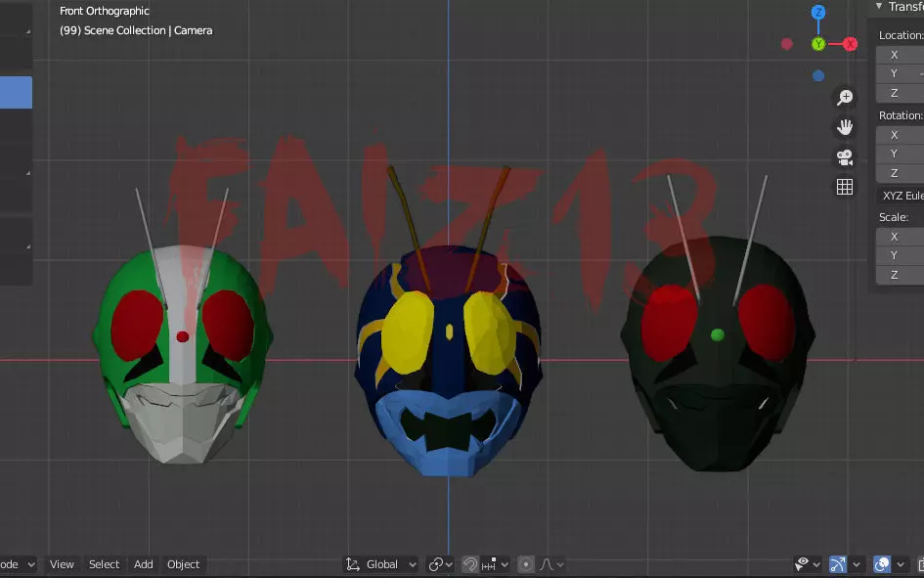Open the View menu
The width and height of the screenshot is (924, 578).
click(62, 564)
